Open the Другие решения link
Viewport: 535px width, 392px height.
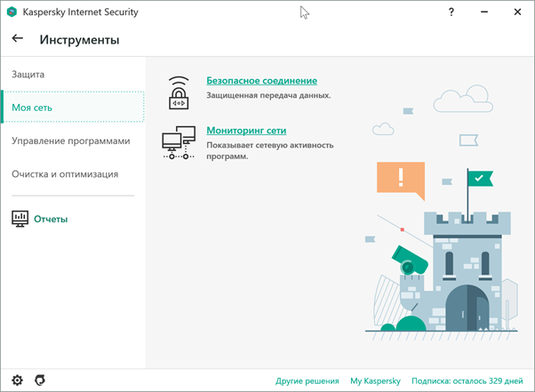307,380
